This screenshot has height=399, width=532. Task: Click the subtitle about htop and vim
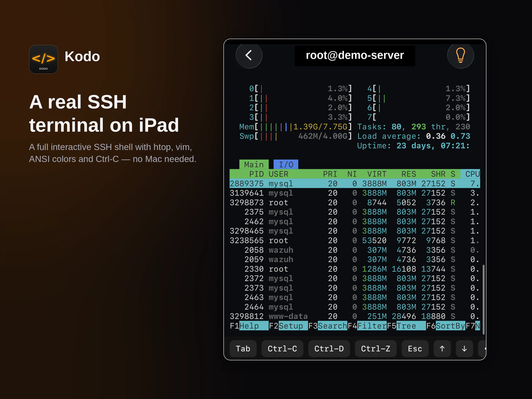113,153
